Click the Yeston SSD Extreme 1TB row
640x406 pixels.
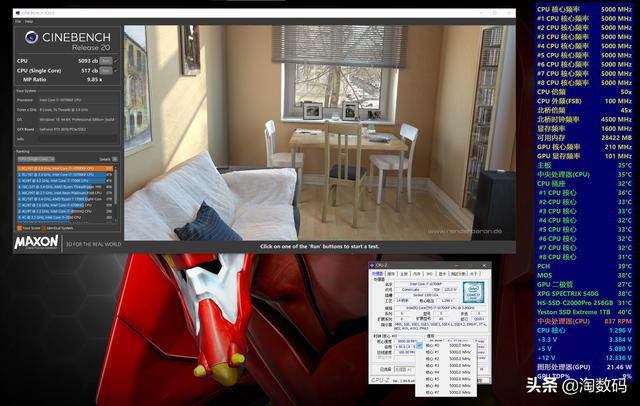pyautogui.click(x=584, y=312)
